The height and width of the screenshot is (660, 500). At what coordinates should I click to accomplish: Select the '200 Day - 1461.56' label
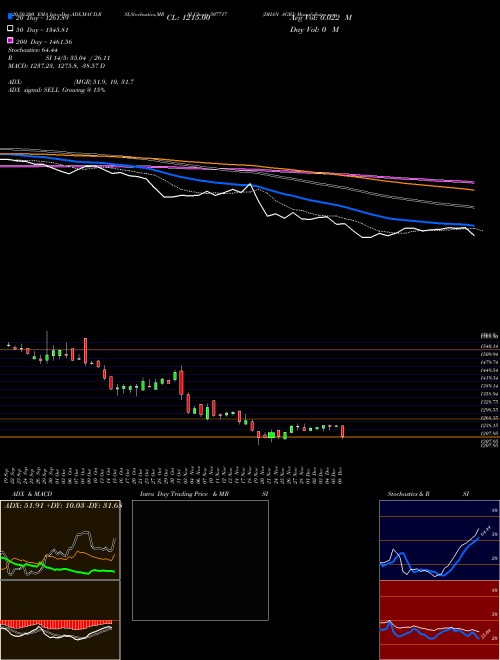point(44,42)
